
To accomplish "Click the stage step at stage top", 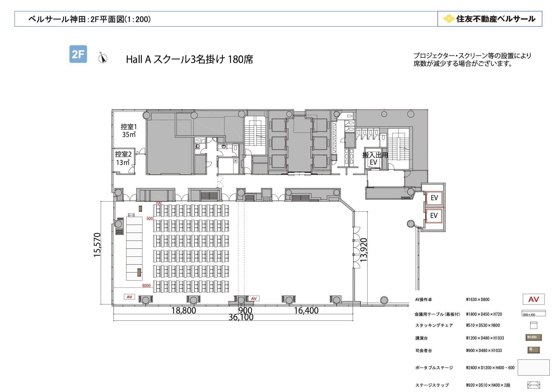I will click(x=131, y=215).
